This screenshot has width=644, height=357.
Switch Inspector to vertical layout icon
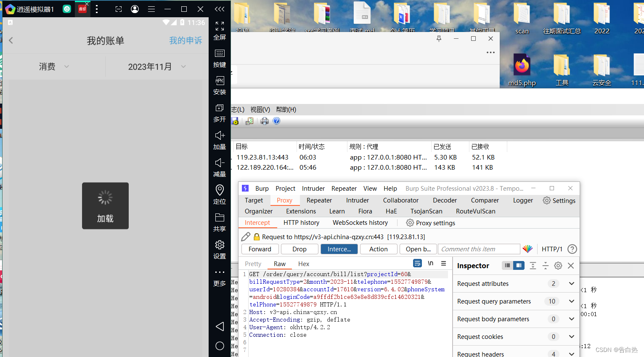pos(507,265)
